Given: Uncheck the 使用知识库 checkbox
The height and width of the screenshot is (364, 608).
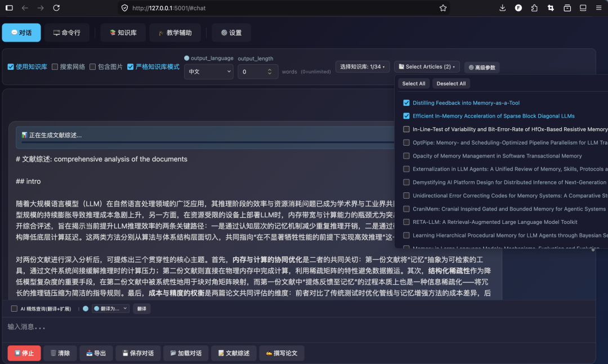Looking at the screenshot, I should 11,67.
